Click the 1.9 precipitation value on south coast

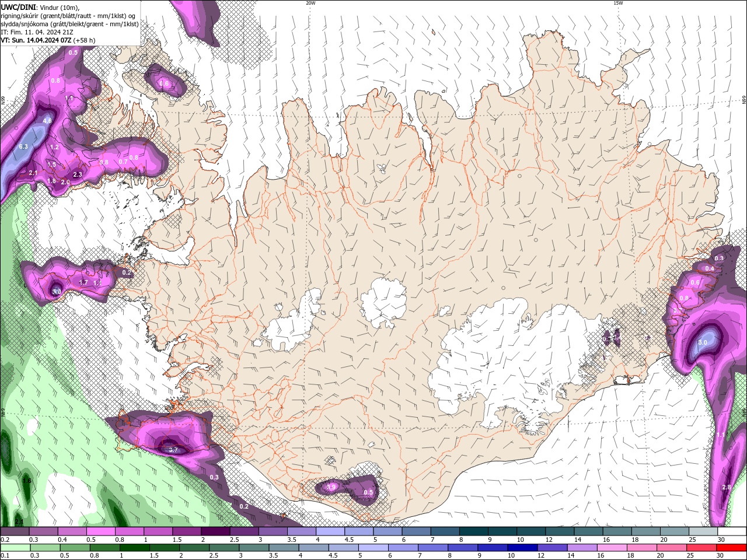point(331,487)
